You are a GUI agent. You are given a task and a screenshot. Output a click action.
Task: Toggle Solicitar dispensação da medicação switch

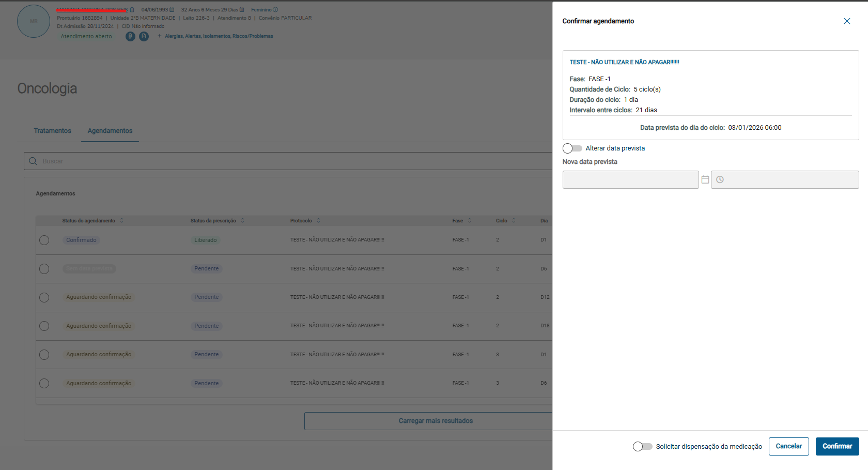(x=642, y=446)
